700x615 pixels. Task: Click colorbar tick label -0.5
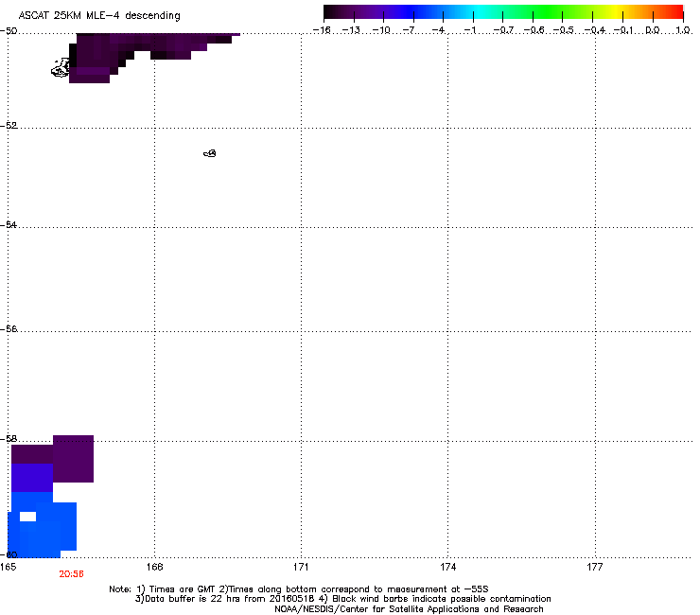click(x=563, y=30)
